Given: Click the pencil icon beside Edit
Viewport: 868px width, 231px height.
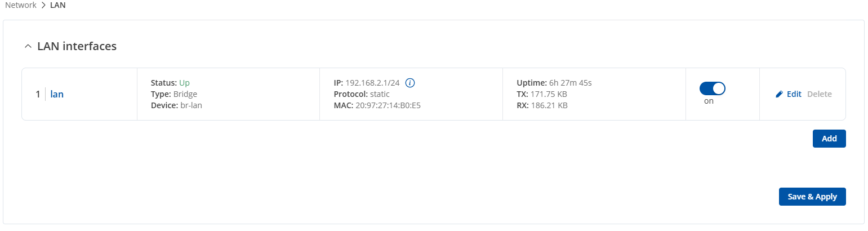Looking at the screenshot, I should pyautogui.click(x=780, y=94).
